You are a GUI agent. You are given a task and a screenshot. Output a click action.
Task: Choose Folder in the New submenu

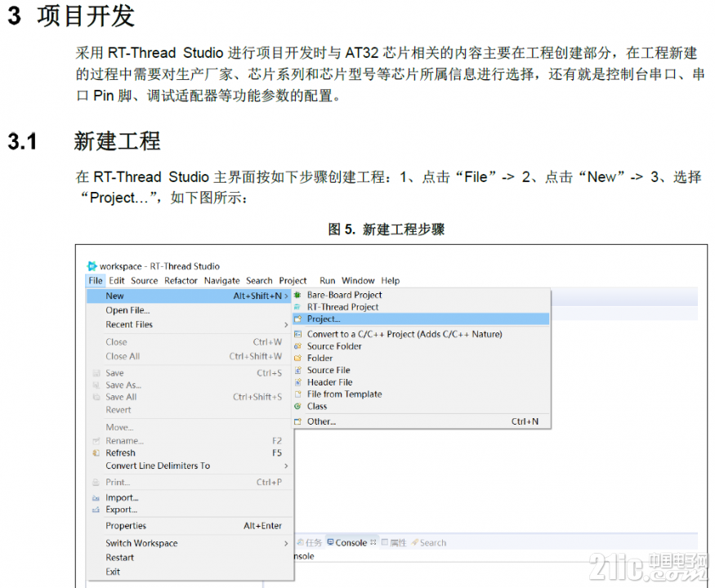click(x=421, y=359)
